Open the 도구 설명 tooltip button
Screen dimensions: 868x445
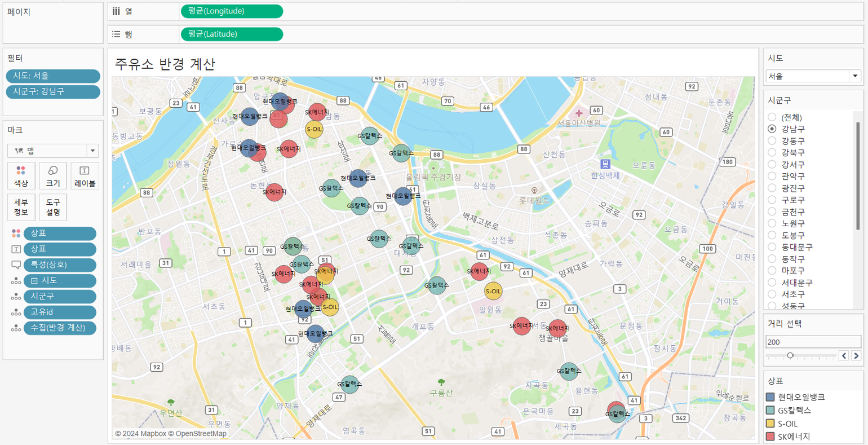(53, 207)
